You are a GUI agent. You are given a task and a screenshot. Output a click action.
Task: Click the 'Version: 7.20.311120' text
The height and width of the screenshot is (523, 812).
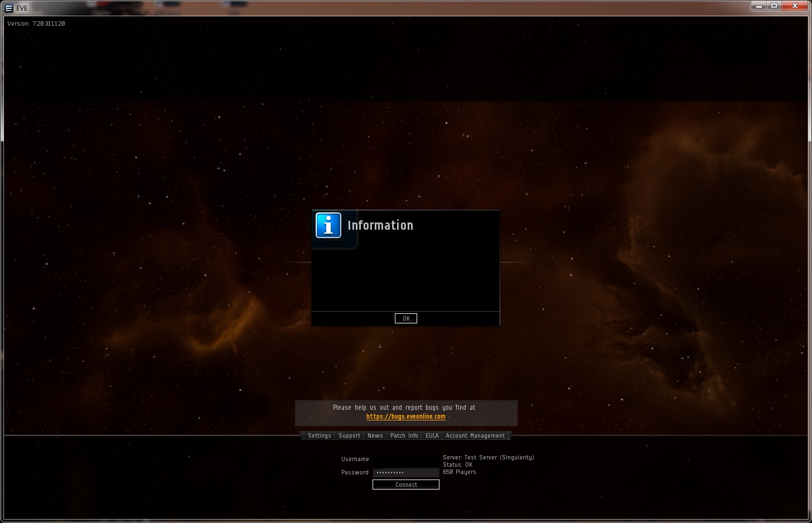[x=36, y=23]
